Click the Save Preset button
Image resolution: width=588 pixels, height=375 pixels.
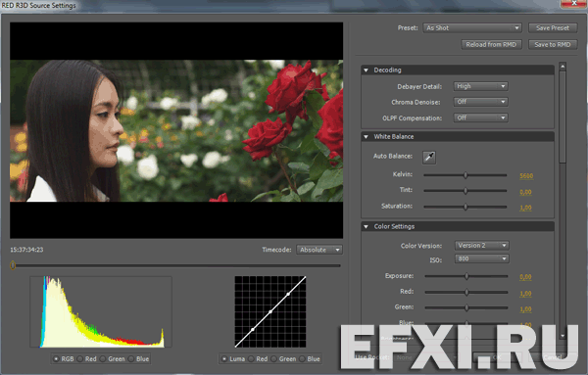pos(553,28)
